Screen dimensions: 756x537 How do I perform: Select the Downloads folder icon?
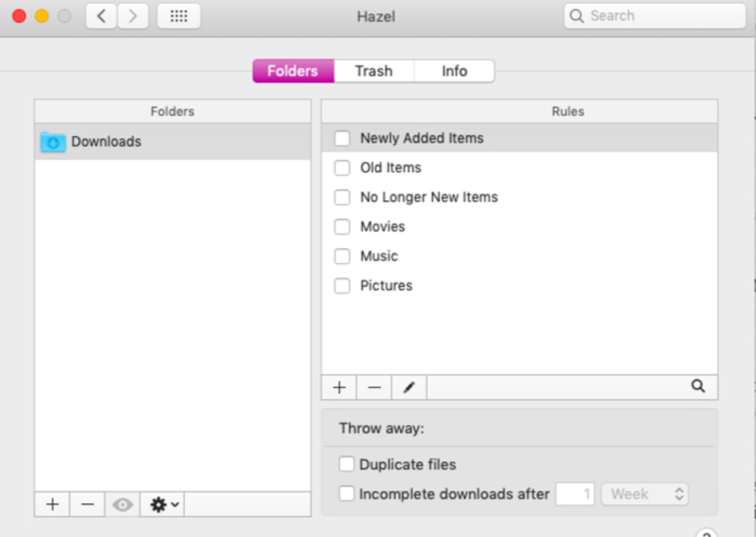pos(53,142)
